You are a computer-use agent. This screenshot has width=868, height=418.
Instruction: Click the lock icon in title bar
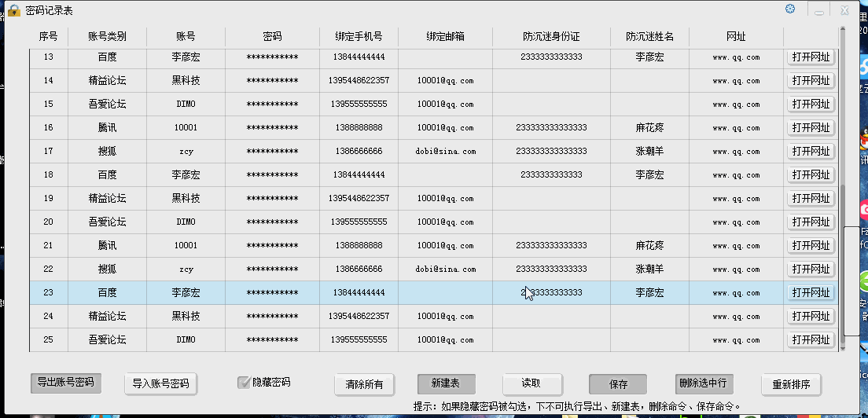pyautogui.click(x=14, y=10)
